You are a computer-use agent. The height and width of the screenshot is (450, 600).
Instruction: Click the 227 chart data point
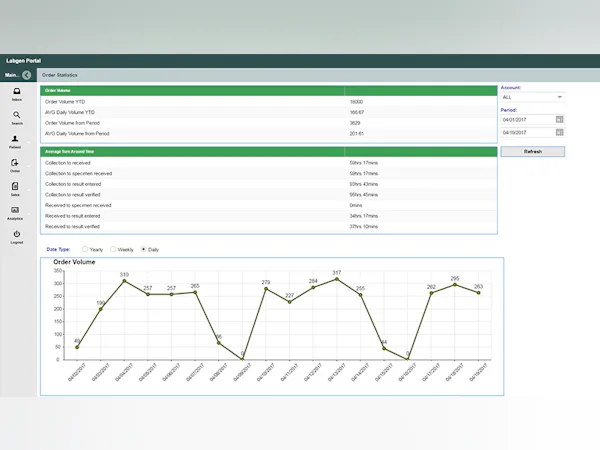[289, 302]
